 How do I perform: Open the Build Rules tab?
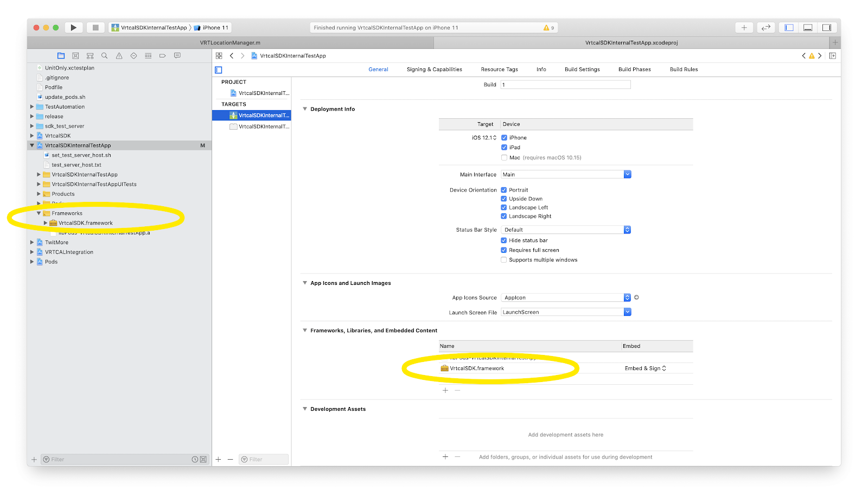click(684, 69)
